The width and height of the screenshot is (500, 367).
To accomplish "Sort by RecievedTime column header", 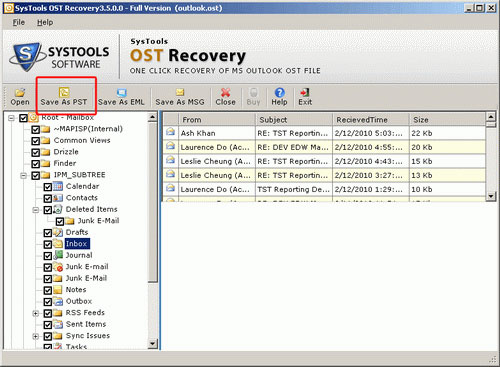I will [371, 119].
